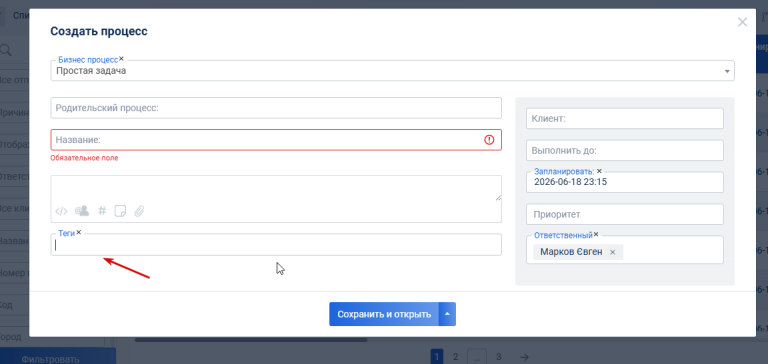Focus the Название input field
Image resolution: width=768 pixels, height=364 pixels.
[x=276, y=140]
